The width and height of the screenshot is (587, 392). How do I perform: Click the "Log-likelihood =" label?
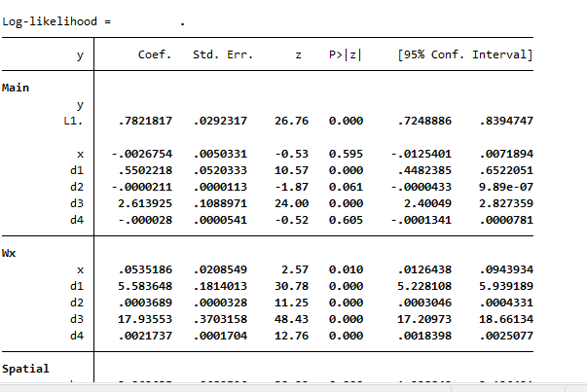pos(56,21)
